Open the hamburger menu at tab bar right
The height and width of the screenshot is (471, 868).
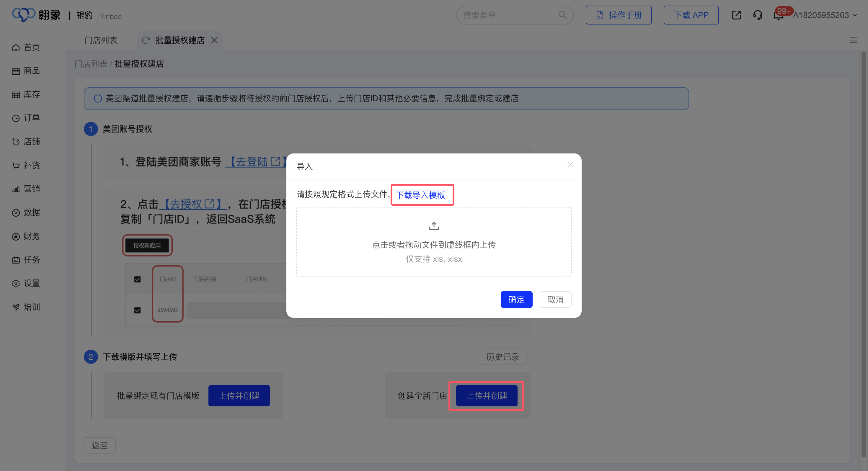point(854,40)
